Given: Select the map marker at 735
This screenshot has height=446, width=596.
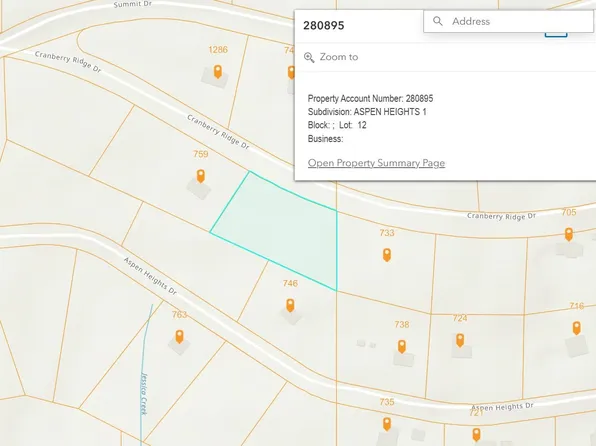Looking at the screenshot, I should coord(387,424).
